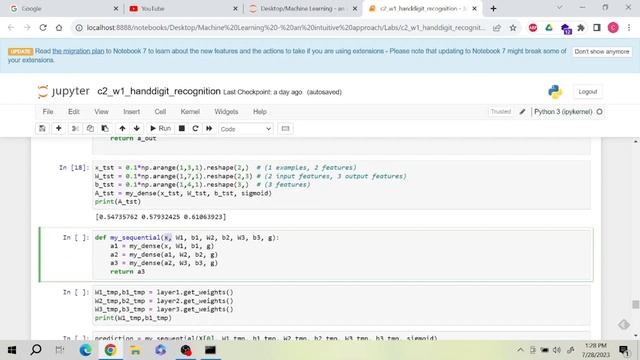Click the Jupyter logo
Screen dimensions: 640x360
tap(64, 91)
